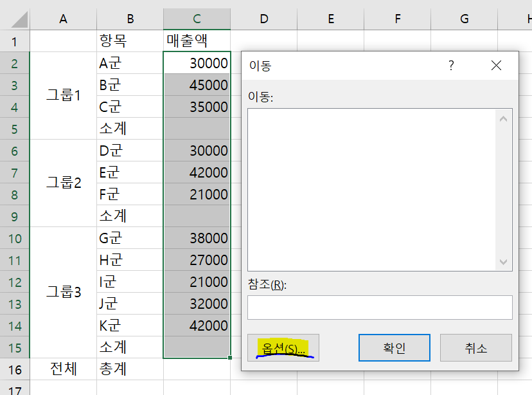The width and height of the screenshot is (532, 395).
Task: Select row 9 header
Action: coord(15,216)
